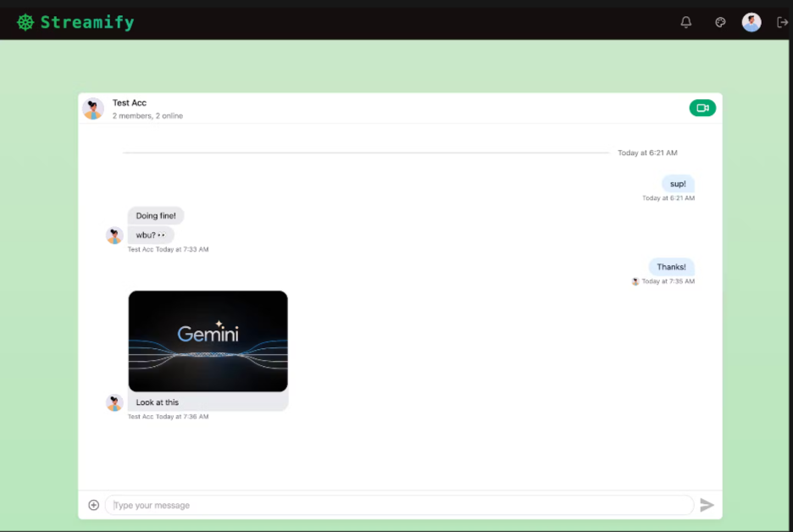The image size is (793, 532).
Task: Open attachment options with the plus icon
Action: tap(93, 504)
